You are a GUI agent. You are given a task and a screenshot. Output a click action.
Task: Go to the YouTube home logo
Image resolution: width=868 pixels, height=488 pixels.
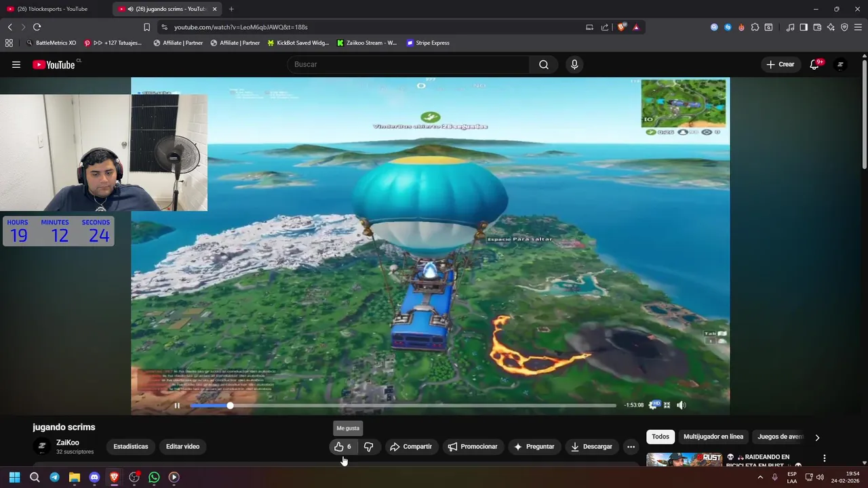click(x=54, y=64)
